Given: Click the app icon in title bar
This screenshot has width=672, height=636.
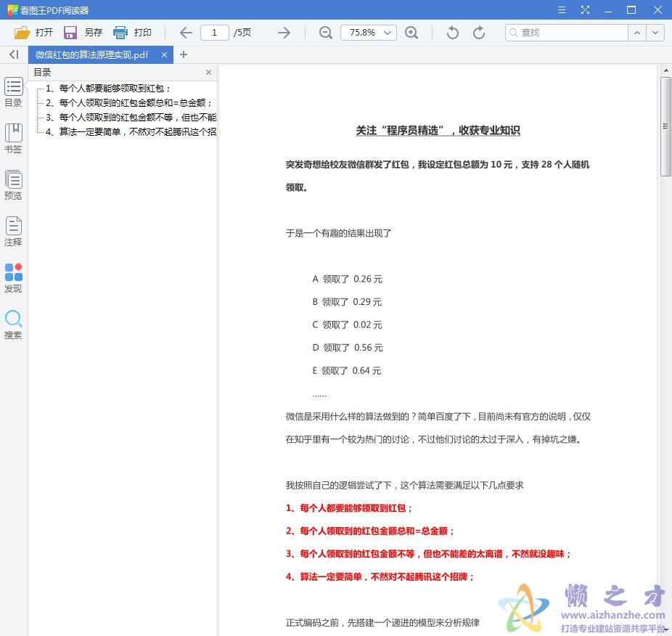Looking at the screenshot, I should pos(12,10).
